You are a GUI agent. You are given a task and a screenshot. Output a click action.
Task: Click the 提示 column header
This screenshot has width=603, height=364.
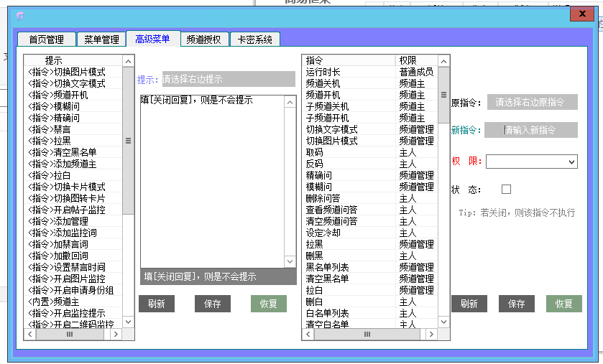point(73,60)
